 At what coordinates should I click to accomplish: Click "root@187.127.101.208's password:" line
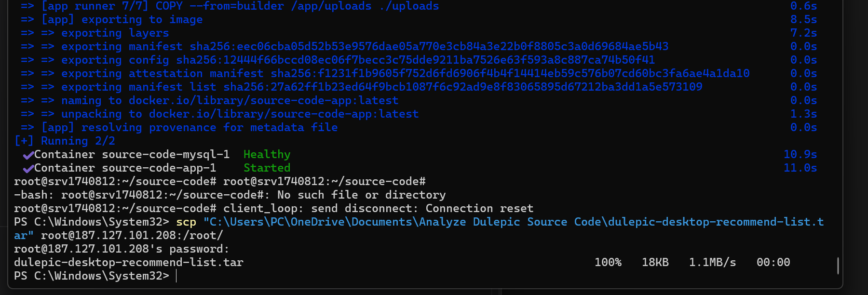pos(122,249)
